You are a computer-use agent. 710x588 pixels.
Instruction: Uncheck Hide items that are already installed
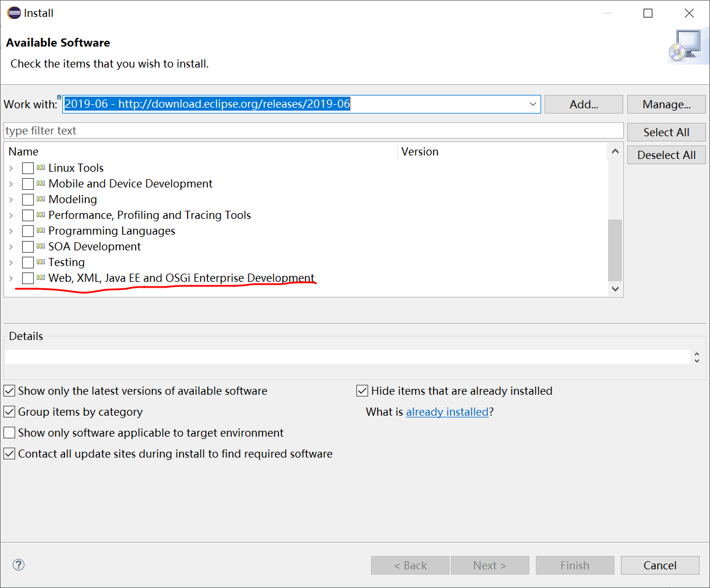click(x=362, y=391)
